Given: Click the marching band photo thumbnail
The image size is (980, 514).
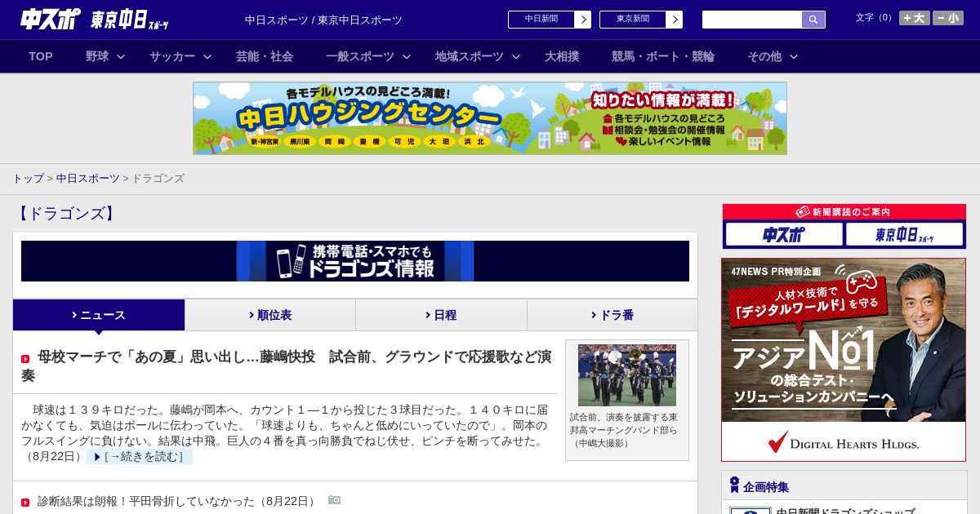Looking at the screenshot, I should 627,375.
